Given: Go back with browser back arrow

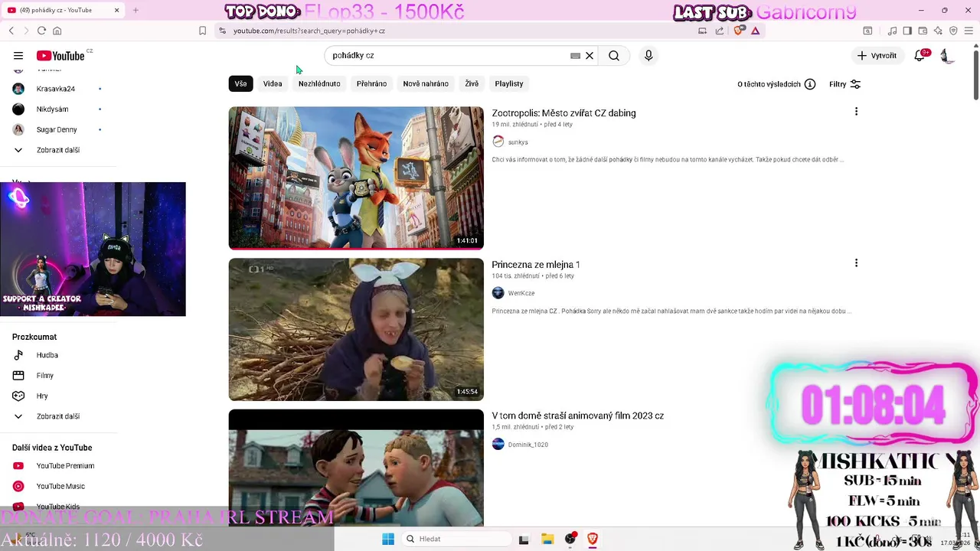Looking at the screenshot, I should click(x=11, y=31).
